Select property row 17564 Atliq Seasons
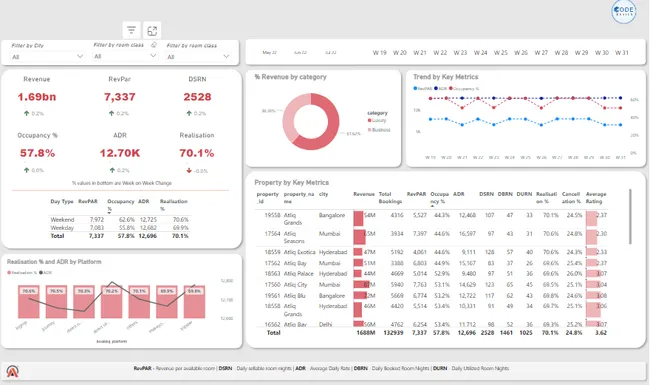650x385 pixels. 431,237
